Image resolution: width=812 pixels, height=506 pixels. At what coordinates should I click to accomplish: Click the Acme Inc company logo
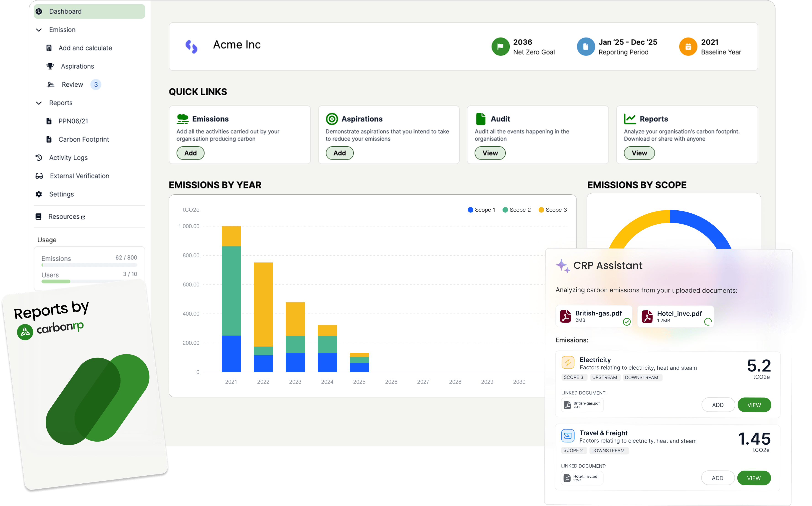pos(191,47)
